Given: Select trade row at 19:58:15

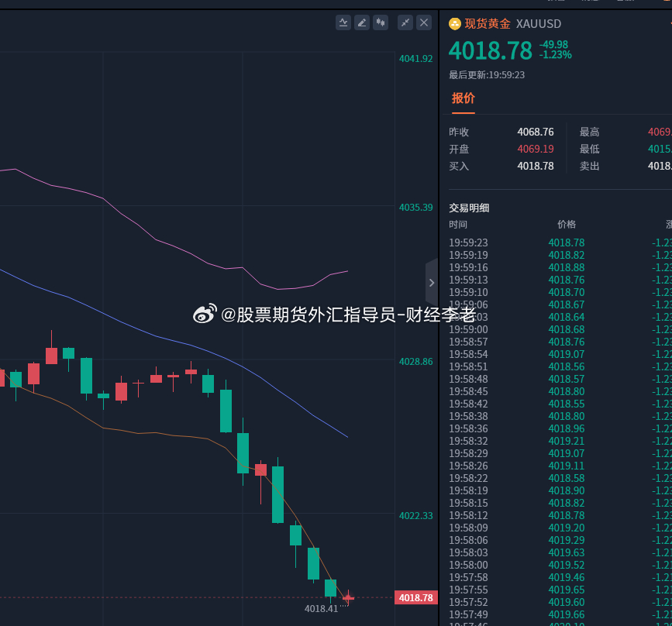Looking at the screenshot, I should (x=560, y=504).
